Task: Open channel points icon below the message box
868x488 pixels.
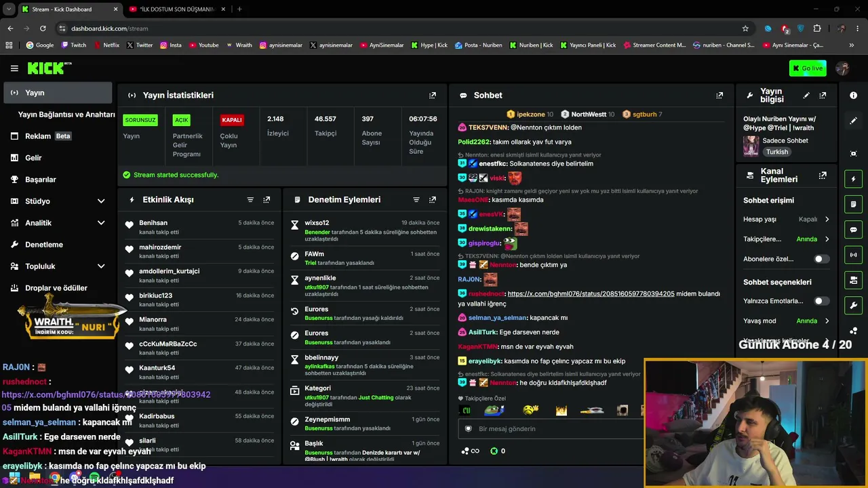Action: tap(470, 451)
